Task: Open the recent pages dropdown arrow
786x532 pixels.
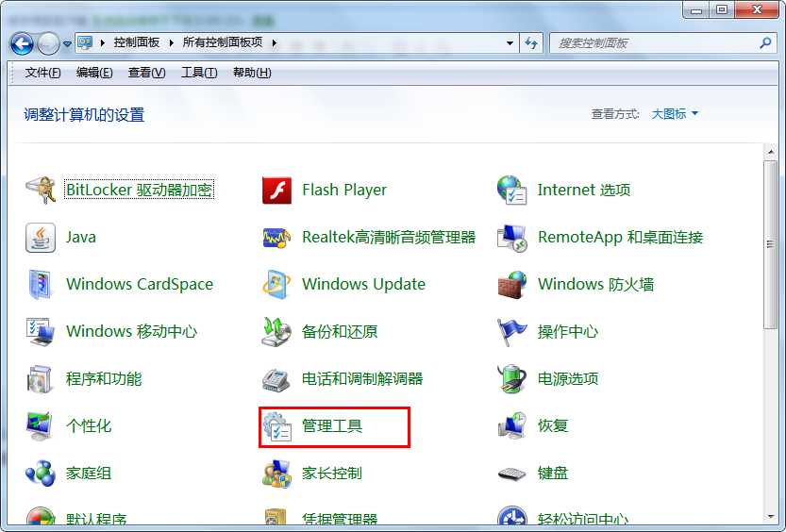Action: click(67, 44)
